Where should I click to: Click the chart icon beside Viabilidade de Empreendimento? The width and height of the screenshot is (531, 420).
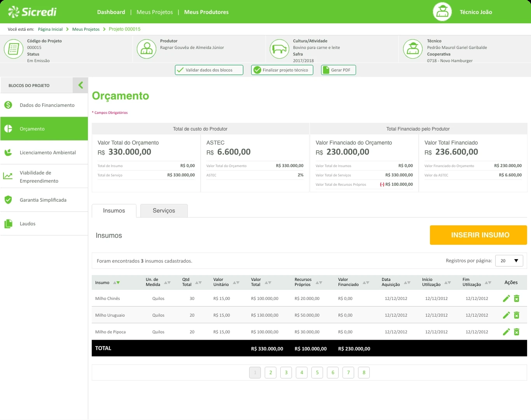coord(8,176)
